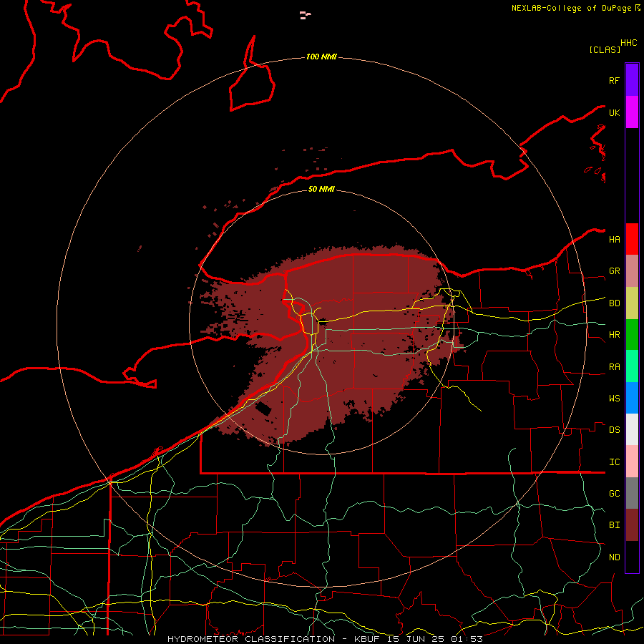The image size is (644, 644).
Task: Click the HHC product label
Action: [x=628, y=43]
